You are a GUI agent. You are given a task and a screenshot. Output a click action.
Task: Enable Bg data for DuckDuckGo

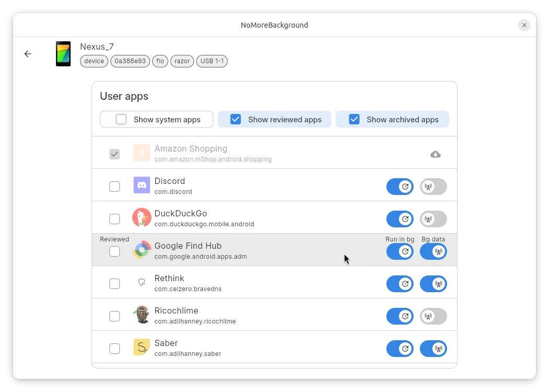[433, 219]
